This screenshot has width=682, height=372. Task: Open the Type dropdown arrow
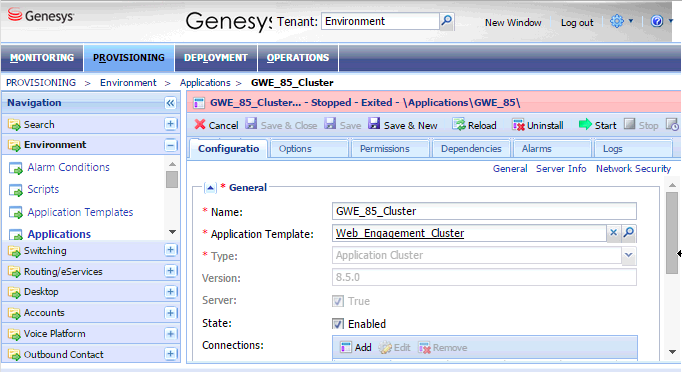click(629, 255)
